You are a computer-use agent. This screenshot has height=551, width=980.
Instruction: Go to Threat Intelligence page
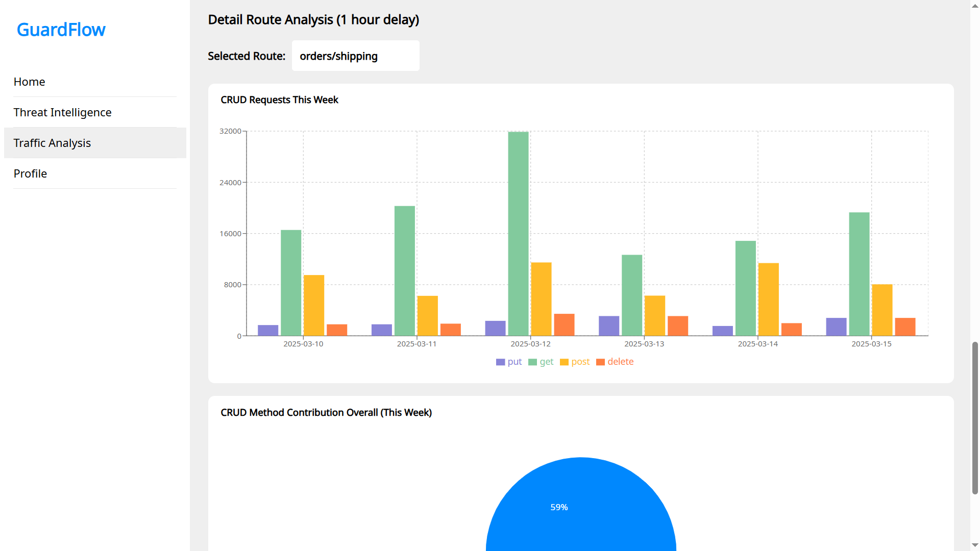point(62,112)
